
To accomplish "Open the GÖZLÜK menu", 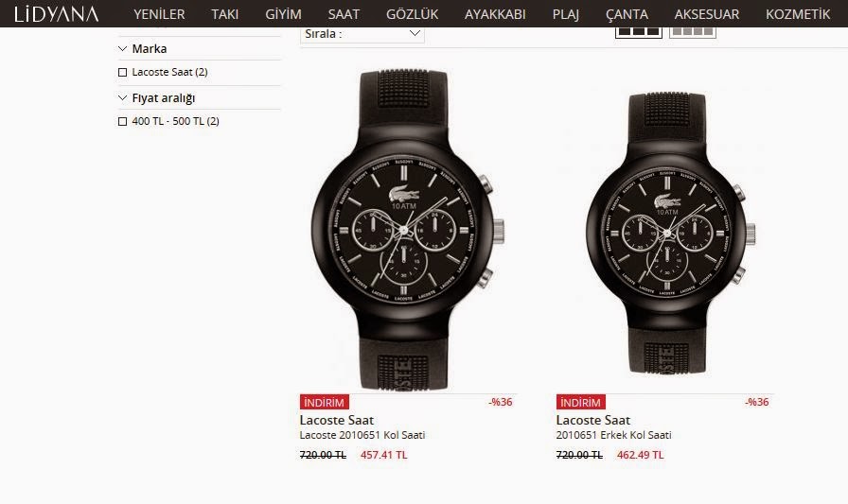I will click(x=412, y=14).
